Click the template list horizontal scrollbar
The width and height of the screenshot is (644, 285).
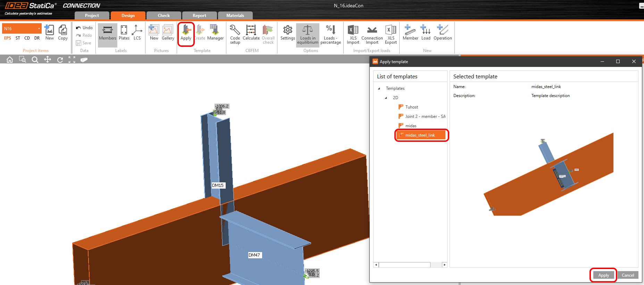(404, 265)
